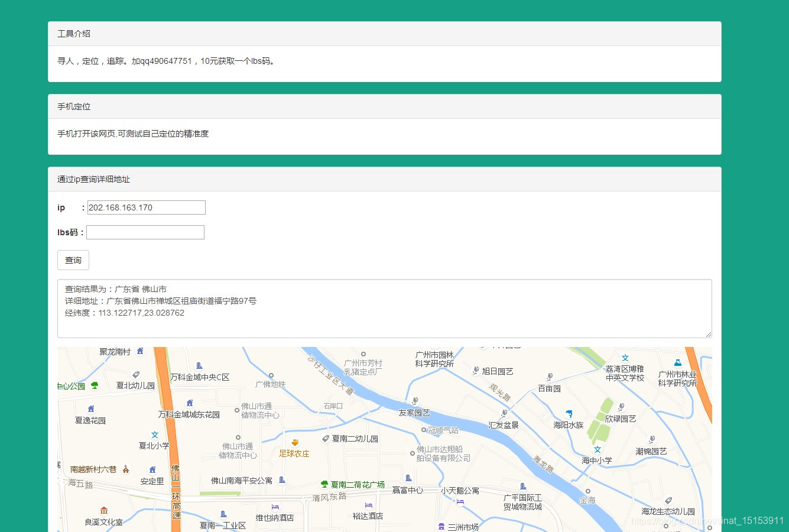
Task: Click the 冠顺气站 map label
Action: [x=443, y=430]
